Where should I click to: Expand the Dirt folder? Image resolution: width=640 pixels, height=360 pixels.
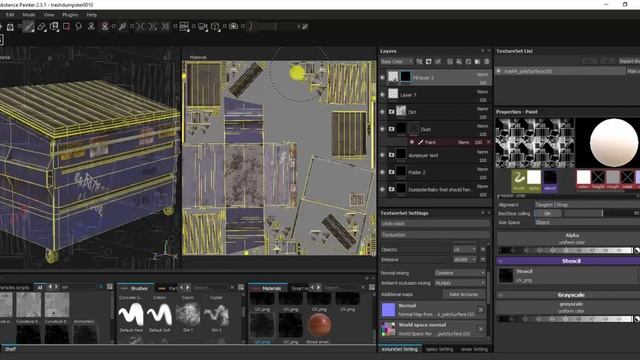click(391, 112)
